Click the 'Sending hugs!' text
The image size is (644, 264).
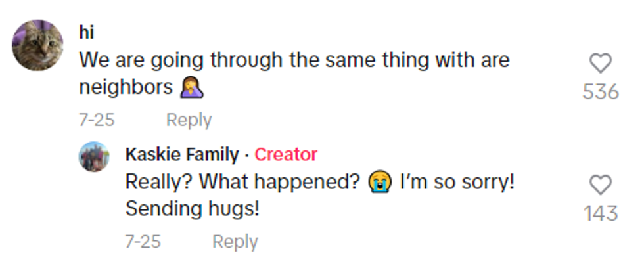coord(192,209)
